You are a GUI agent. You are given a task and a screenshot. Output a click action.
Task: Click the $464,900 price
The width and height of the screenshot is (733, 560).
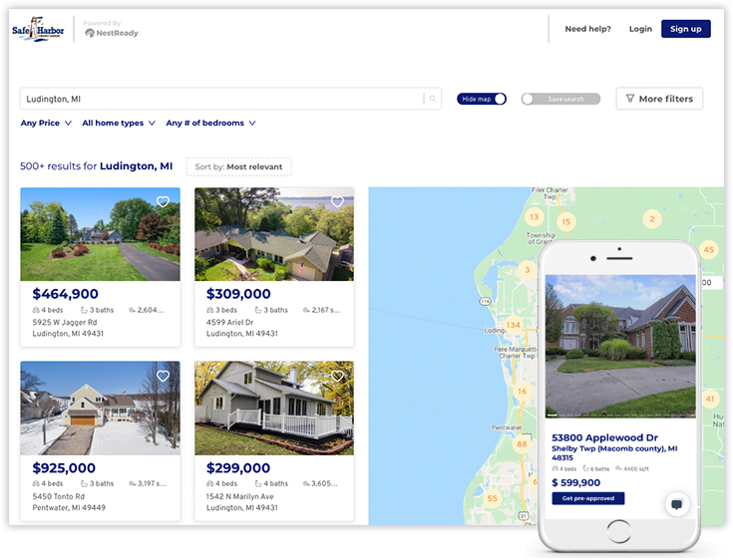(65, 294)
